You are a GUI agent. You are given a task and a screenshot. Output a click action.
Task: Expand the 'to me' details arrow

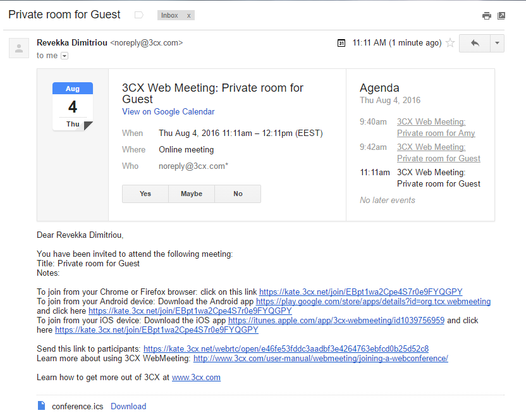click(x=64, y=56)
